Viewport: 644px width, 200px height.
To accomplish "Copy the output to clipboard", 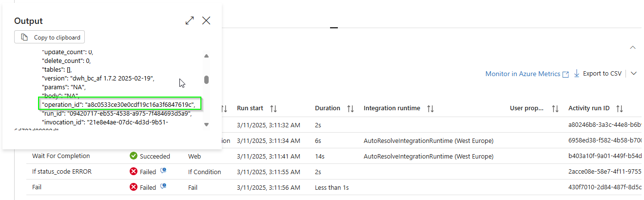I will tap(50, 37).
